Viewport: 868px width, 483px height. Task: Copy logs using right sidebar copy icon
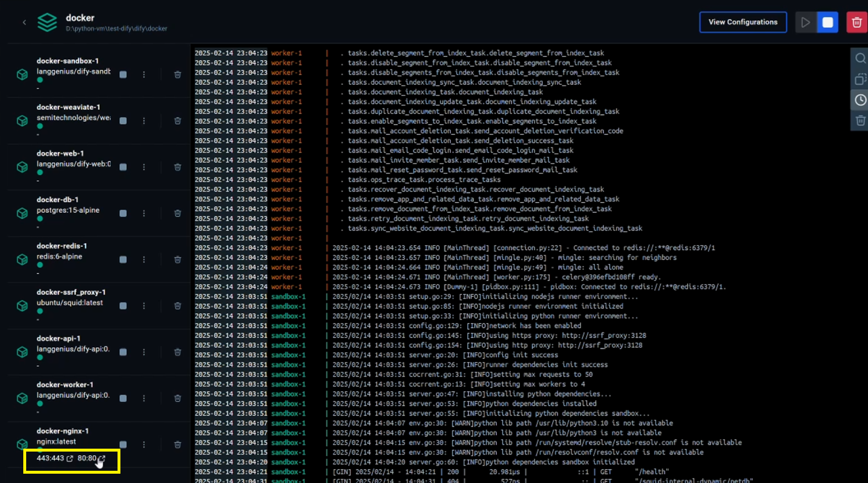point(860,79)
